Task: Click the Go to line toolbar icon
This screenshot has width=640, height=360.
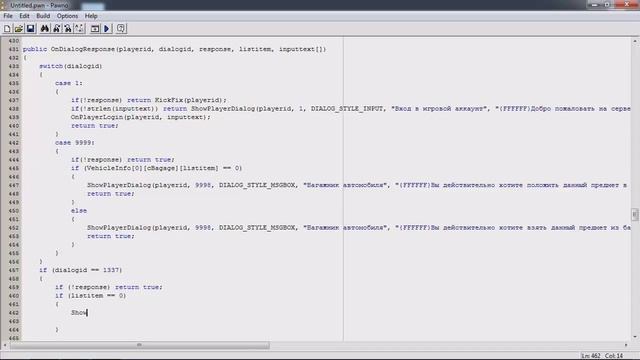Action: [79, 29]
